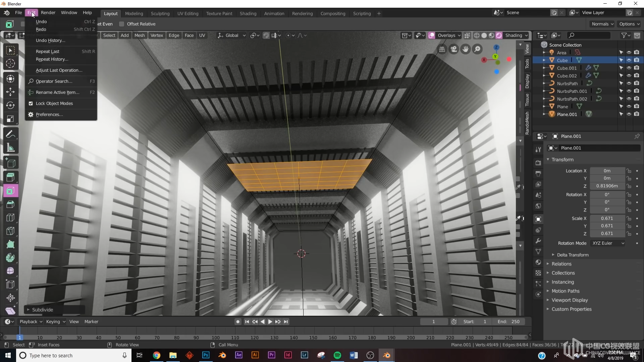Switch to wireframe viewport shading
This screenshot has width=644, height=362.
[x=477, y=35]
